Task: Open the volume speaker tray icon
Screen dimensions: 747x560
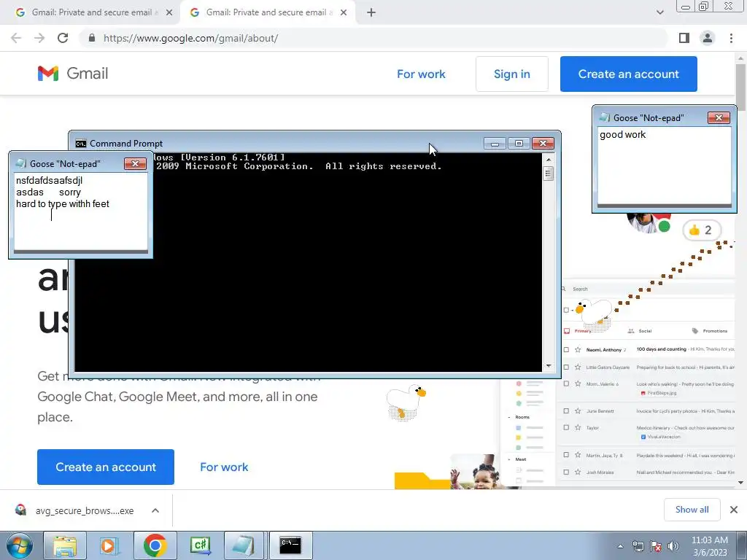Action: pyautogui.click(x=673, y=546)
